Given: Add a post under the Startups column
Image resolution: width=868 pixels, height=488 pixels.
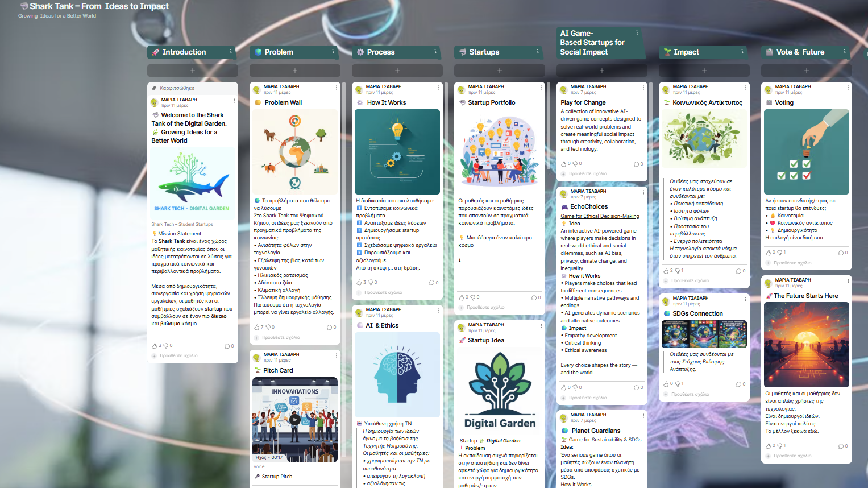Looking at the screenshot, I should [499, 71].
